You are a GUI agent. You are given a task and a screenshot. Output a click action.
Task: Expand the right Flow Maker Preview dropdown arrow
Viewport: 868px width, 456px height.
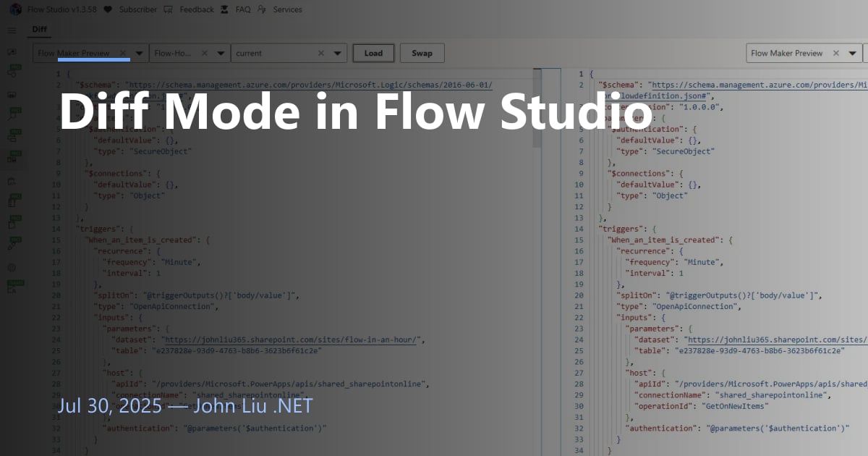coord(852,53)
